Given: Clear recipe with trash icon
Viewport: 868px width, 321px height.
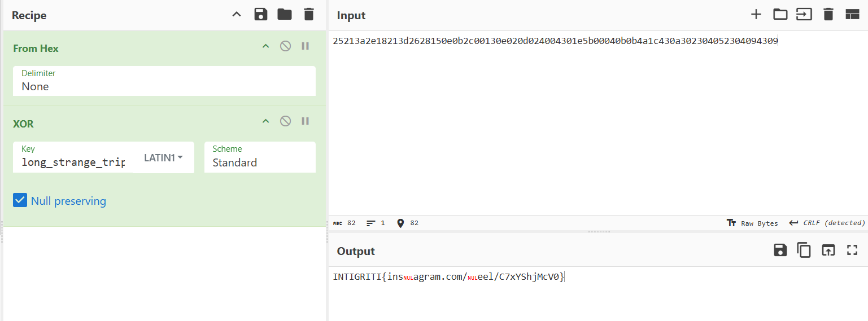Looking at the screenshot, I should coord(308,15).
